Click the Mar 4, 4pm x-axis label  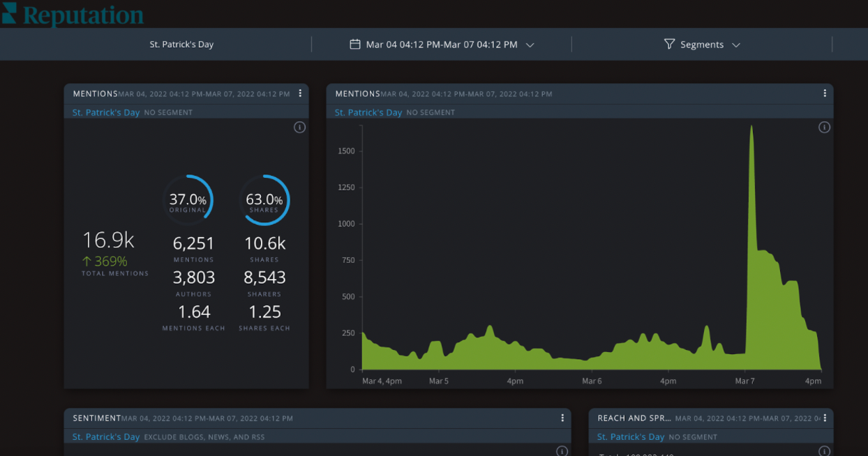[382, 381]
